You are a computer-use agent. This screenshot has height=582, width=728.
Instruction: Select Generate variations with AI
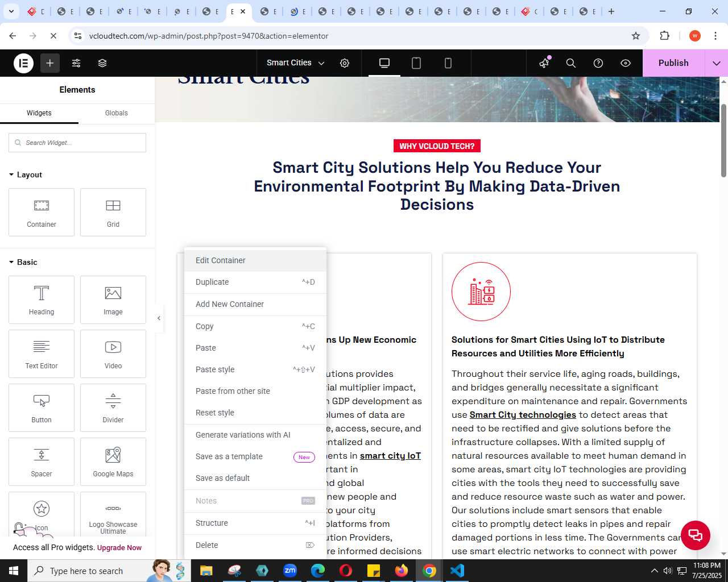click(x=255, y=435)
